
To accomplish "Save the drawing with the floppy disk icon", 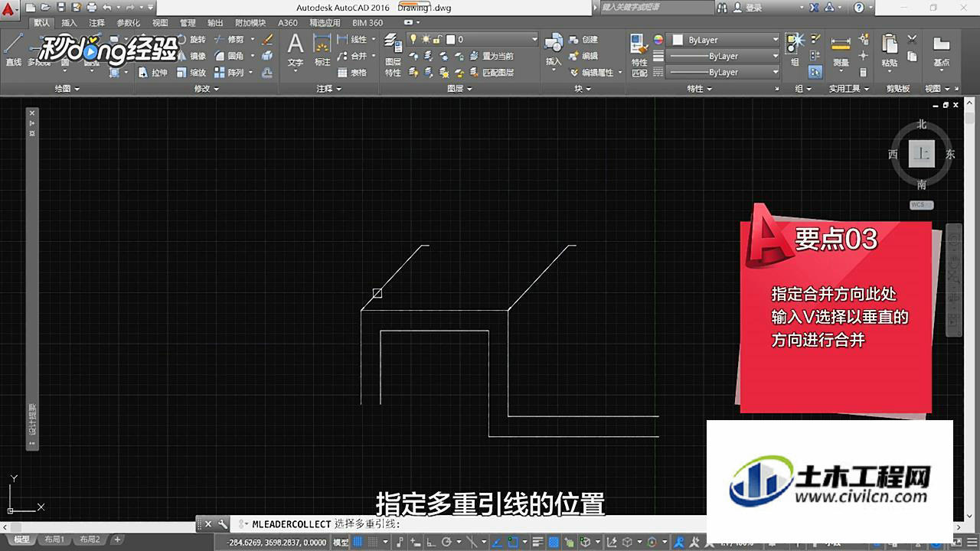I will (x=61, y=8).
